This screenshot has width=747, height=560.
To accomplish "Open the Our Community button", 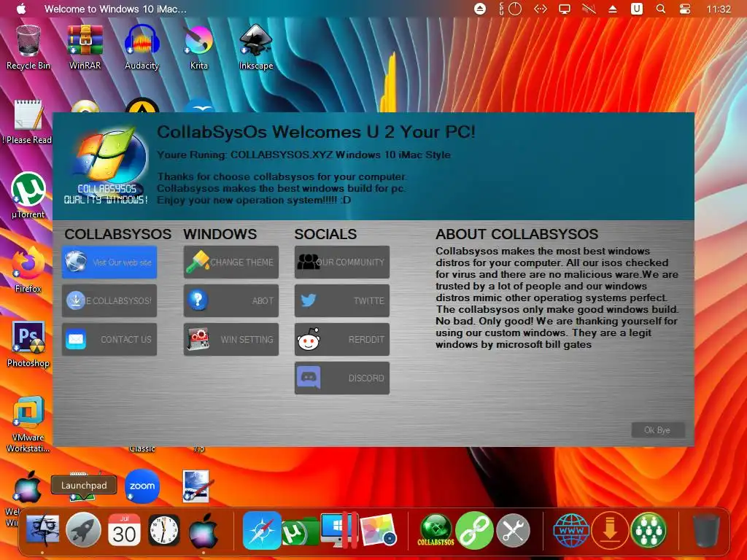I will click(x=342, y=262).
